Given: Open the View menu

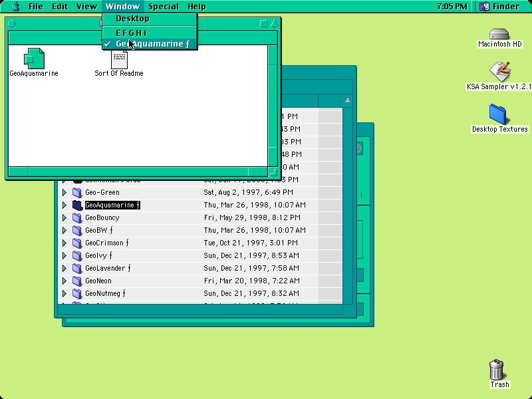Looking at the screenshot, I should click(x=86, y=7).
